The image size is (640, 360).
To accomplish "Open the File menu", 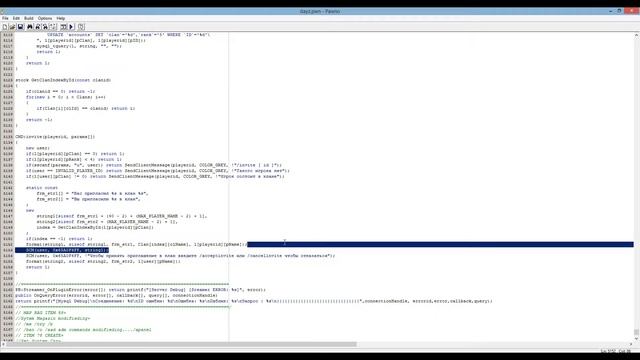I will (x=5, y=18).
